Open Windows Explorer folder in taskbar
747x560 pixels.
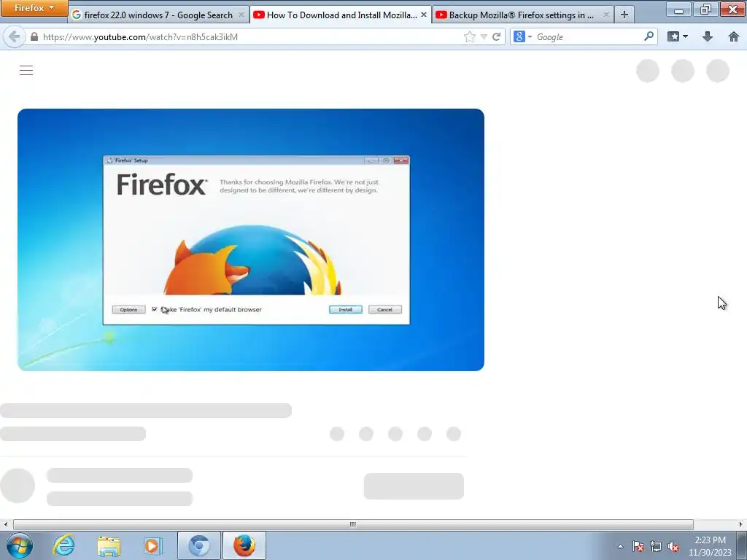click(x=109, y=545)
